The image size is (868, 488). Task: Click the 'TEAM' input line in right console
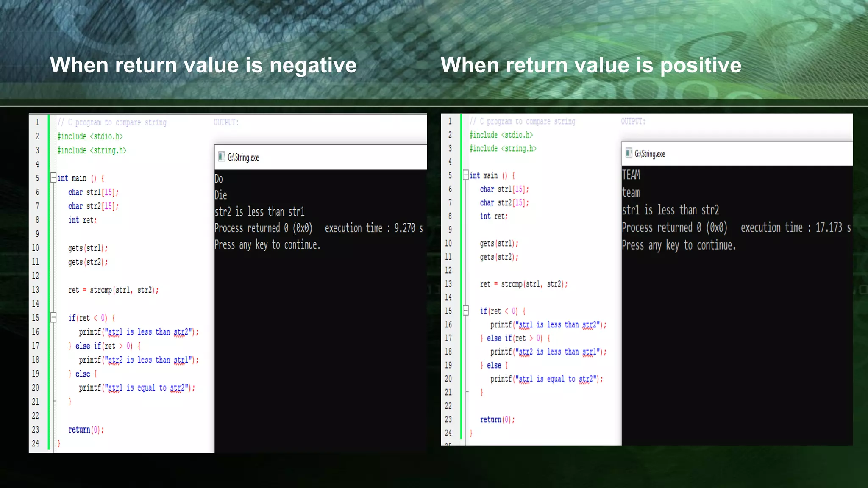pos(631,175)
